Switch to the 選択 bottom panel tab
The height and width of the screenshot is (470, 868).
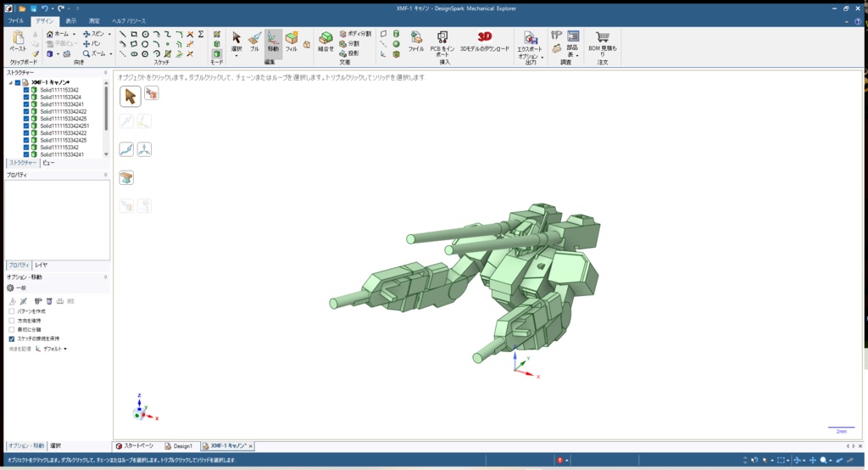pyautogui.click(x=55, y=445)
